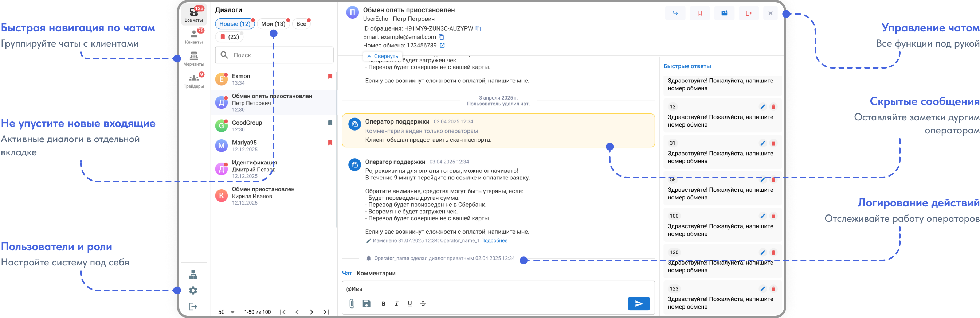Delete quick reply number 120
The height and width of the screenshot is (318, 980).
773,252
